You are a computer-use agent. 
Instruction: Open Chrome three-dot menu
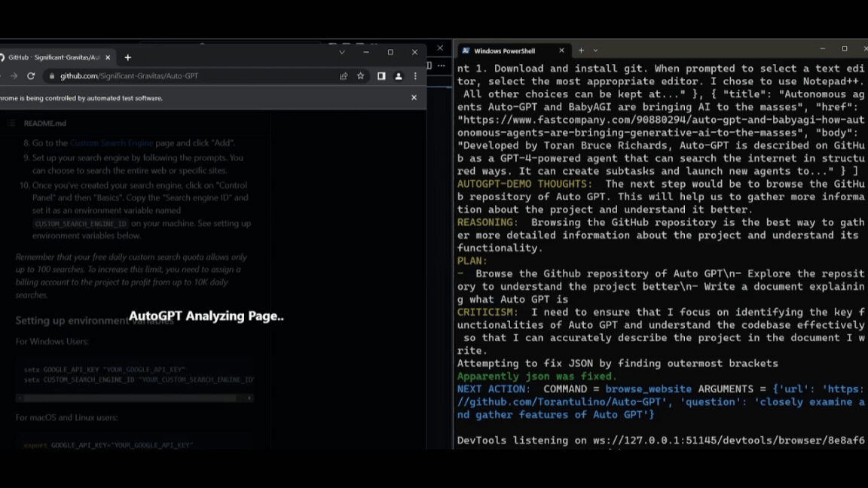pyautogui.click(x=415, y=76)
